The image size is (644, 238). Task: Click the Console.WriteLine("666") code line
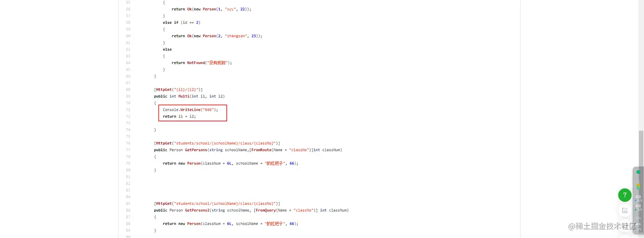(x=190, y=109)
